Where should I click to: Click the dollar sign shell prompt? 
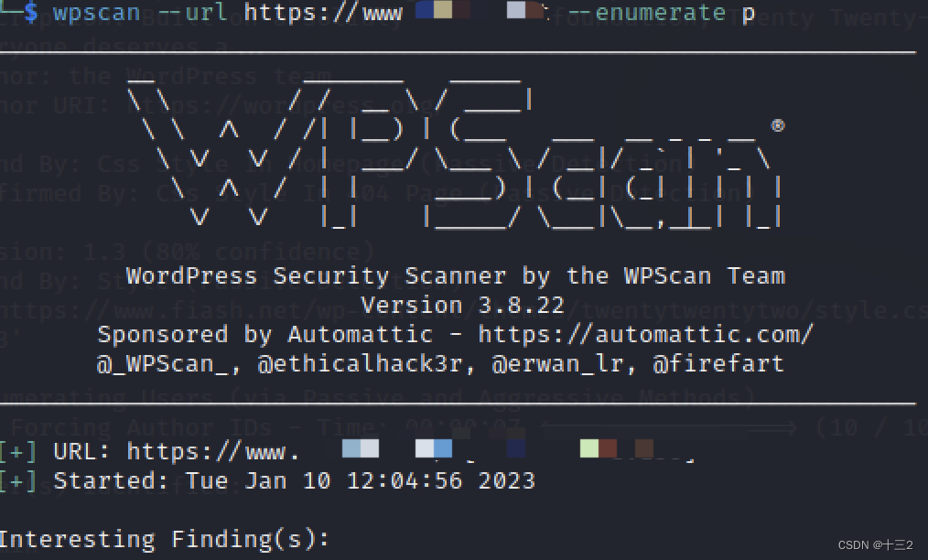[x=31, y=12]
